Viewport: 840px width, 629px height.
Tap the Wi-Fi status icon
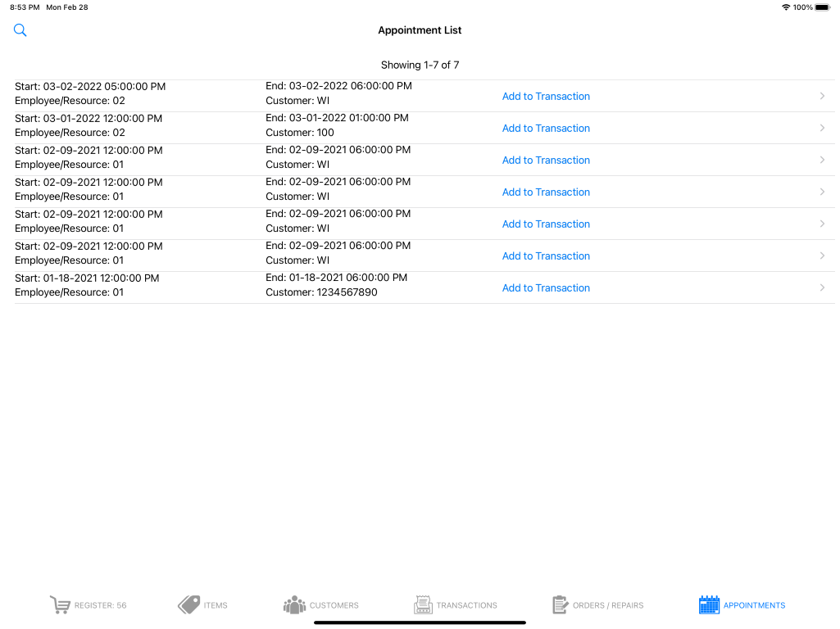click(786, 7)
